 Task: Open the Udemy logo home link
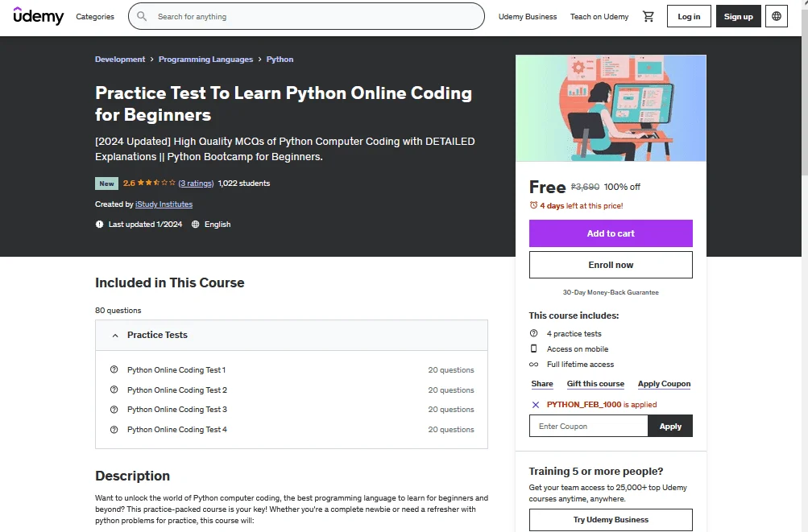click(x=38, y=16)
